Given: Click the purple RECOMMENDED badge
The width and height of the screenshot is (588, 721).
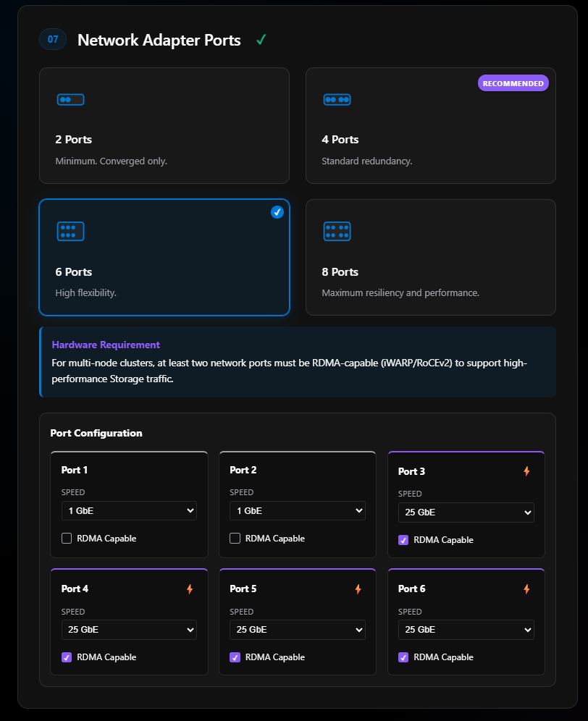Looking at the screenshot, I should (513, 83).
